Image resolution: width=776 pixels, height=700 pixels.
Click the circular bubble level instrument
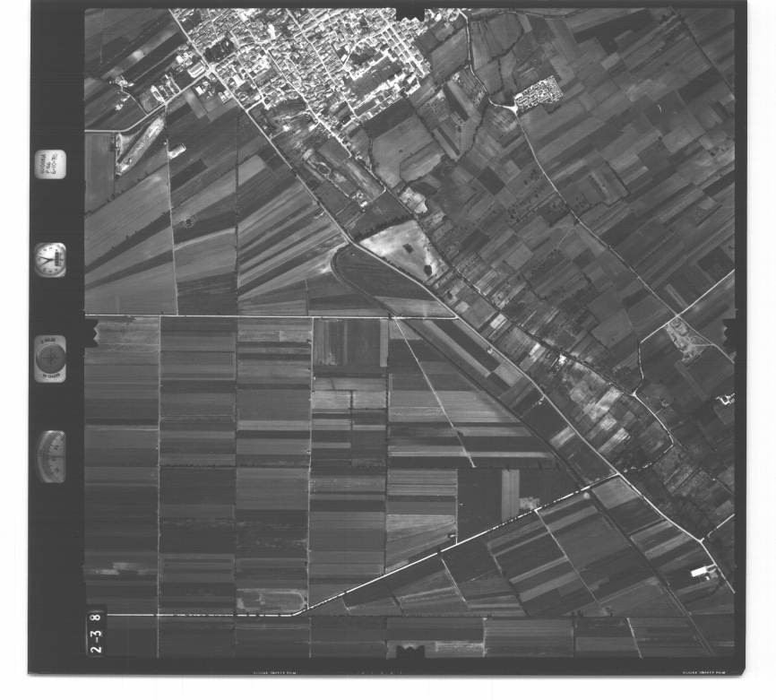[50, 359]
